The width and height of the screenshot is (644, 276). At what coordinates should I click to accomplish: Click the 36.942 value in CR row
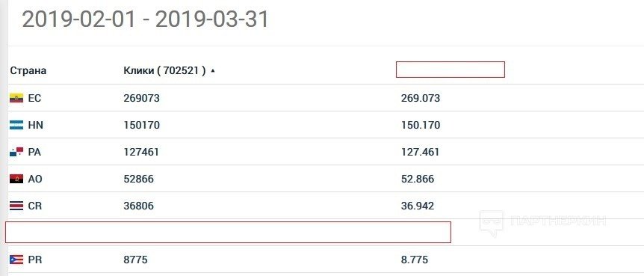[x=418, y=206]
